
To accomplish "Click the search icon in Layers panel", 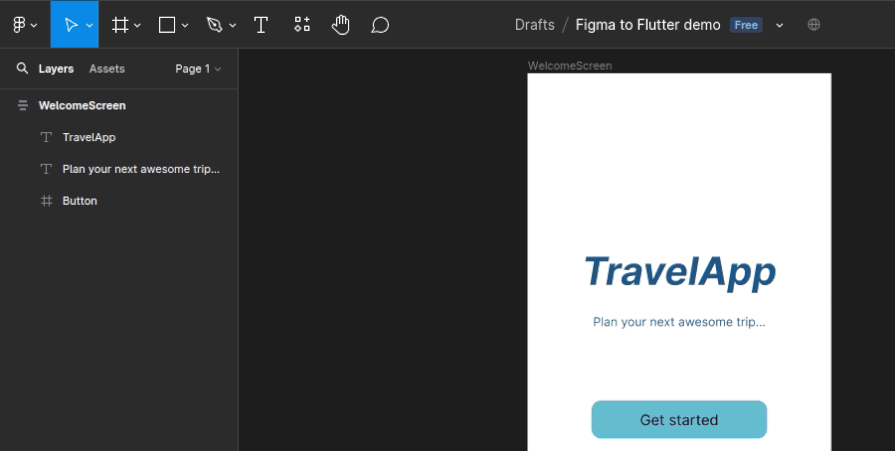I will [22, 69].
